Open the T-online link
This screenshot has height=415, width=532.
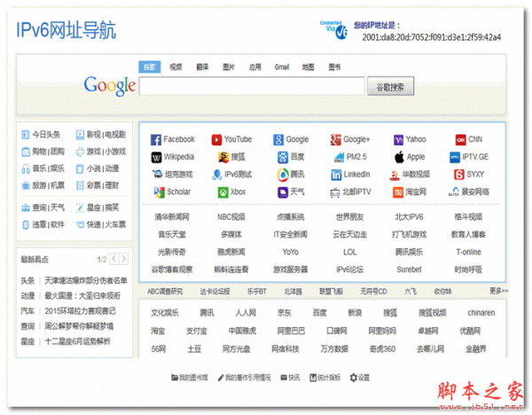click(x=468, y=252)
